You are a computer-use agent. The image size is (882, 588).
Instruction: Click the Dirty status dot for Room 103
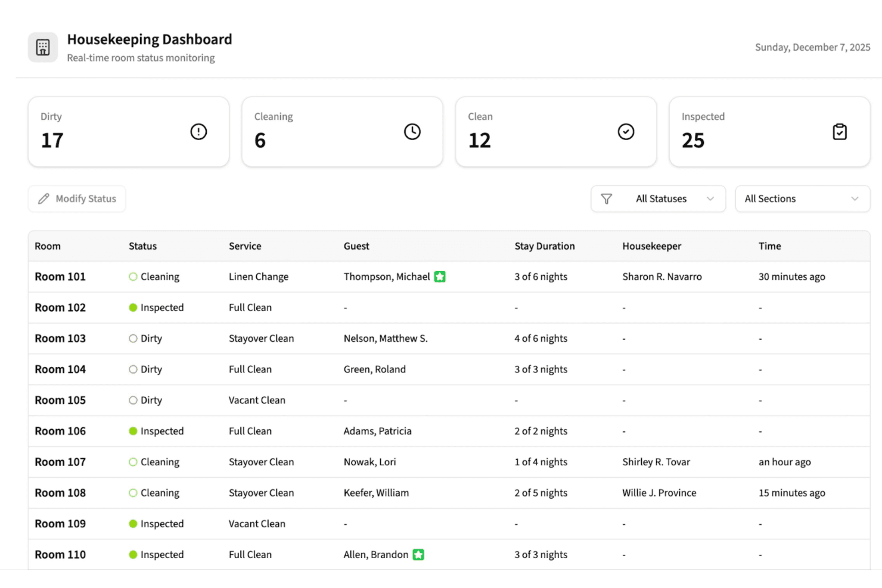point(133,338)
